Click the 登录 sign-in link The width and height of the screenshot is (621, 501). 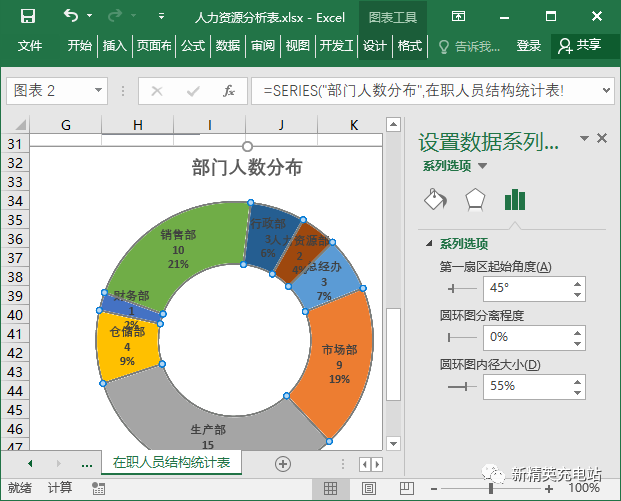528,46
